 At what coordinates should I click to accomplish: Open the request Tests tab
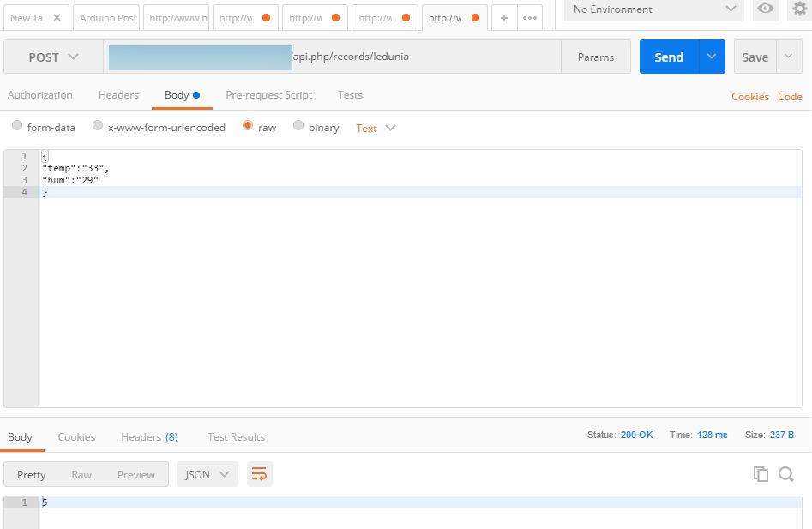point(350,94)
